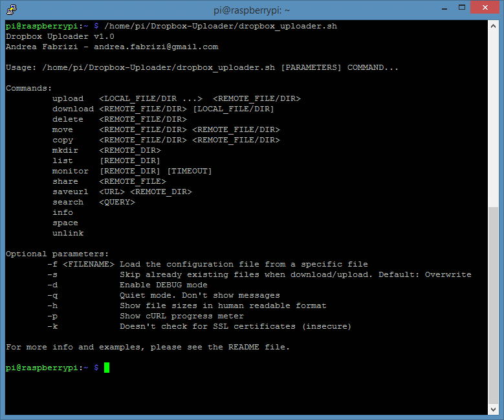The width and height of the screenshot is (504, 420).
Task: Click the 'Usage:' line text
Action: point(202,67)
